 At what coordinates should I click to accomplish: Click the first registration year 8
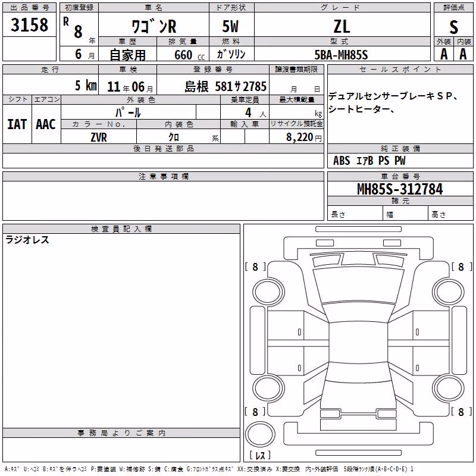click(78, 32)
